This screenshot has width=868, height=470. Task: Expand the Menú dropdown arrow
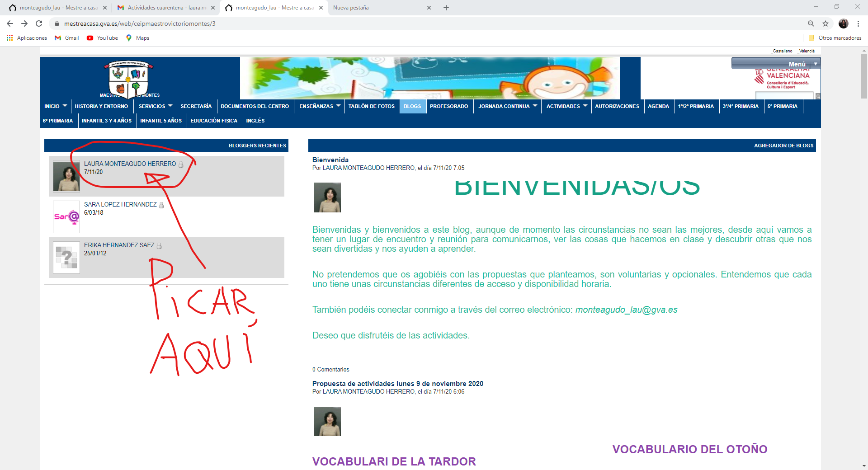pyautogui.click(x=816, y=64)
